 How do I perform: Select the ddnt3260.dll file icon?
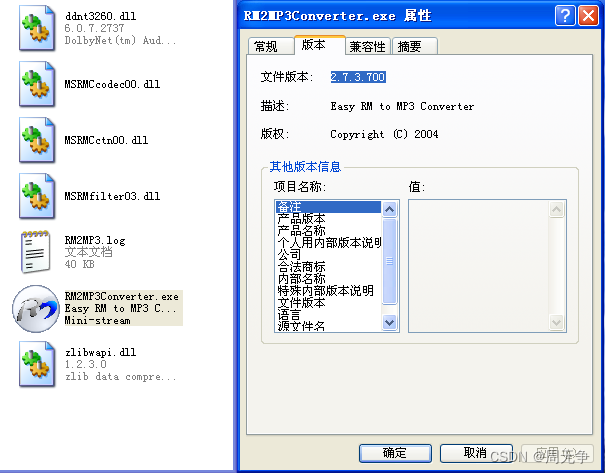37,28
